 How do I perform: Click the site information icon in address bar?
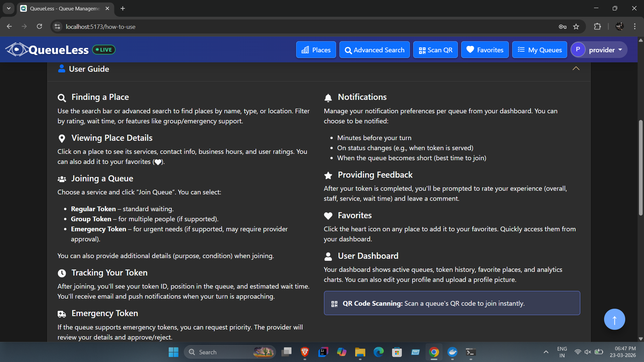[57, 26]
